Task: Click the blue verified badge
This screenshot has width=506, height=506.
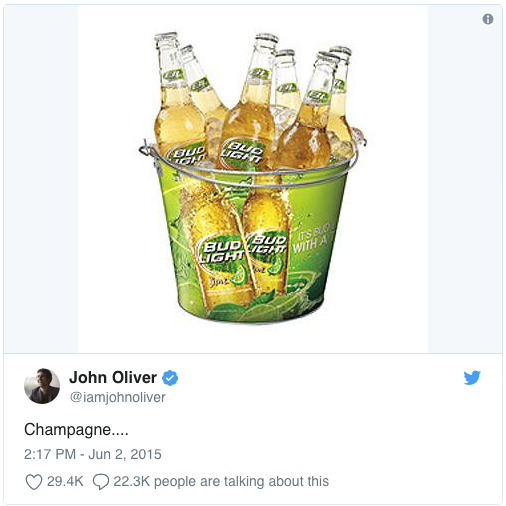Action: click(170, 378)
